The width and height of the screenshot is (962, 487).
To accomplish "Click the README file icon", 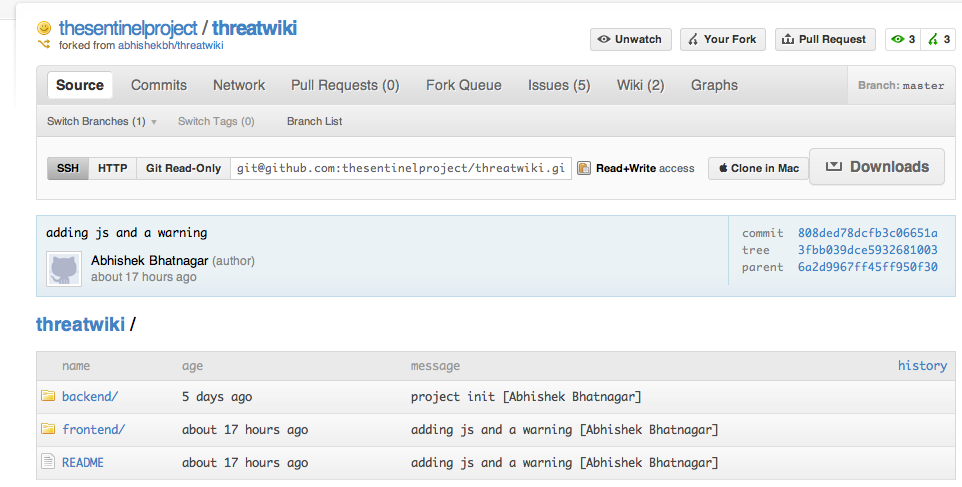I will point(47,462).
